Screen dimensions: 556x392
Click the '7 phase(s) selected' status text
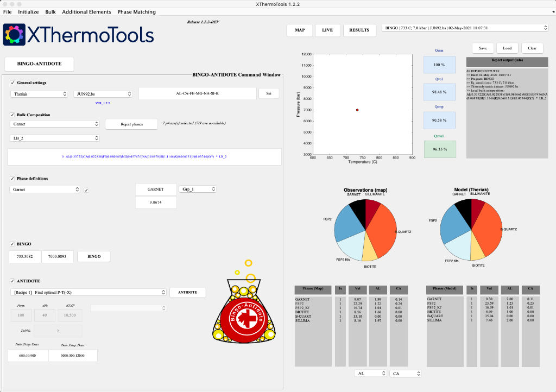click(194, 123)
